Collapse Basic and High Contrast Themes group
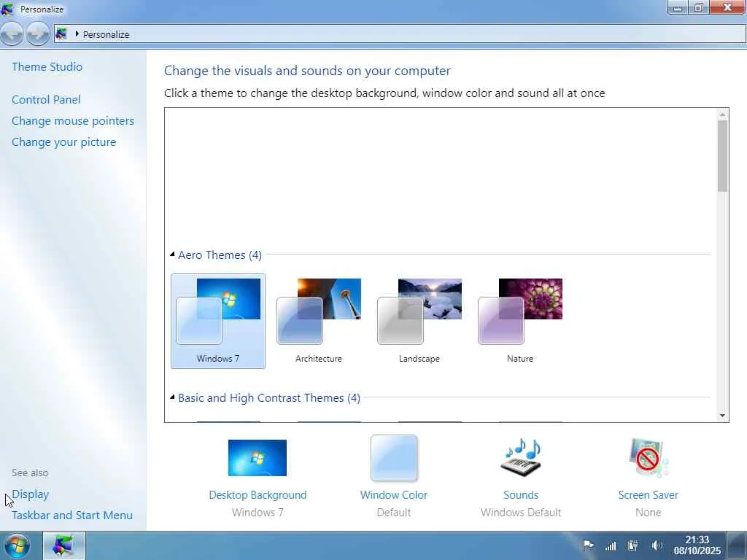 click(x=172, y=397)
